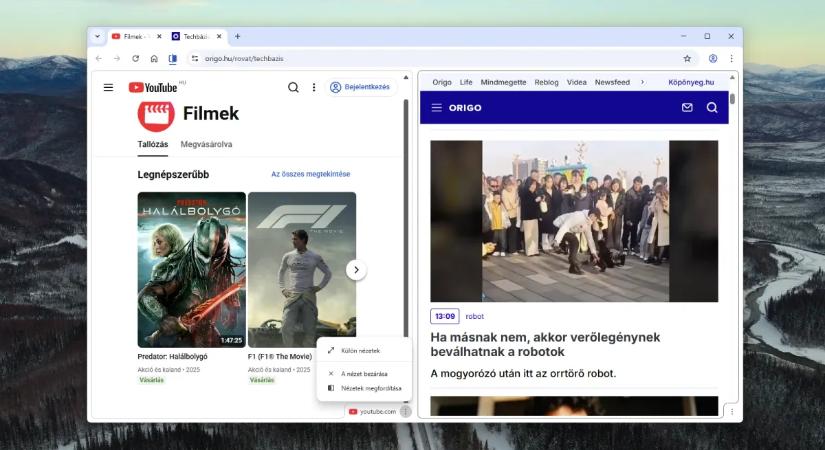Choose Nézetek megfordítása menu entry
This screenshot has width=825, height=450.
364,388
